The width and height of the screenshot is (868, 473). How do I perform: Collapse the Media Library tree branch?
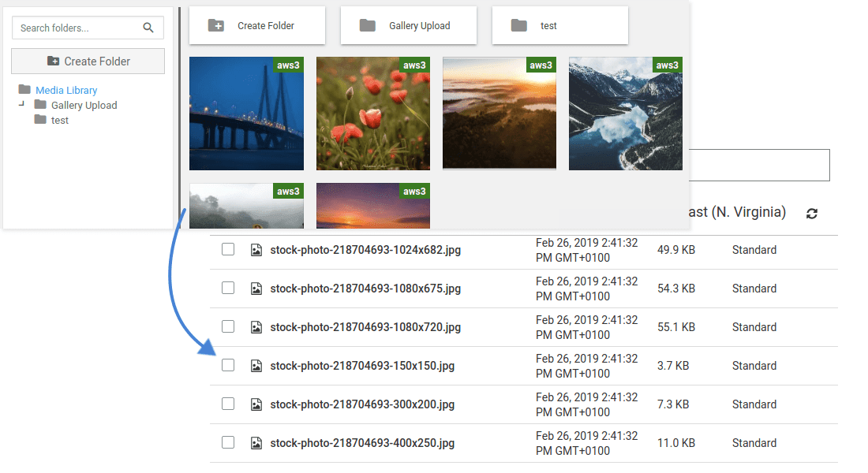[x=21, y=103]
